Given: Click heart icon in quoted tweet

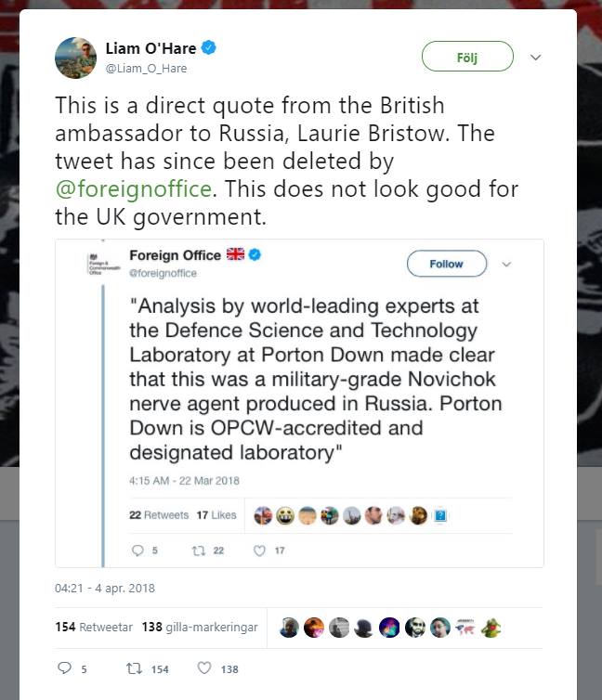Looking at the screenshot, I should pos(260,551).
